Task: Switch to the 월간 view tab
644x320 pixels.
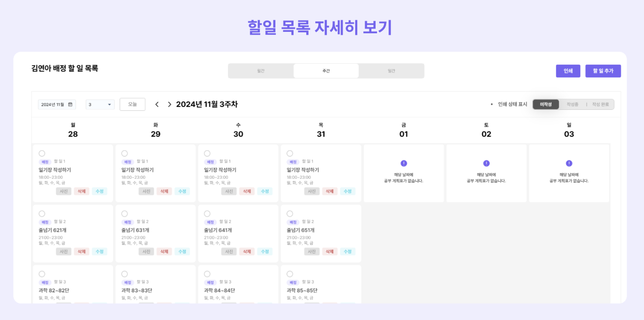Action: pos(261,71)
